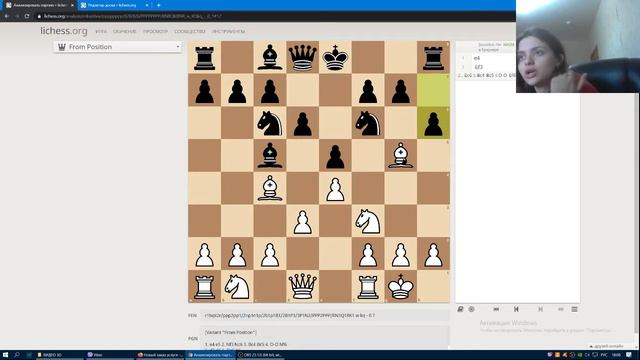The width and height of the screenshot is (640, 360).
Task: Step forward one move
Action: [540, 309]
